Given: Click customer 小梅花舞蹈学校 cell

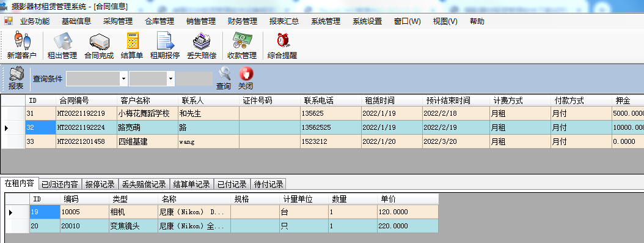Looking at the screenshot, I should 147,113.
